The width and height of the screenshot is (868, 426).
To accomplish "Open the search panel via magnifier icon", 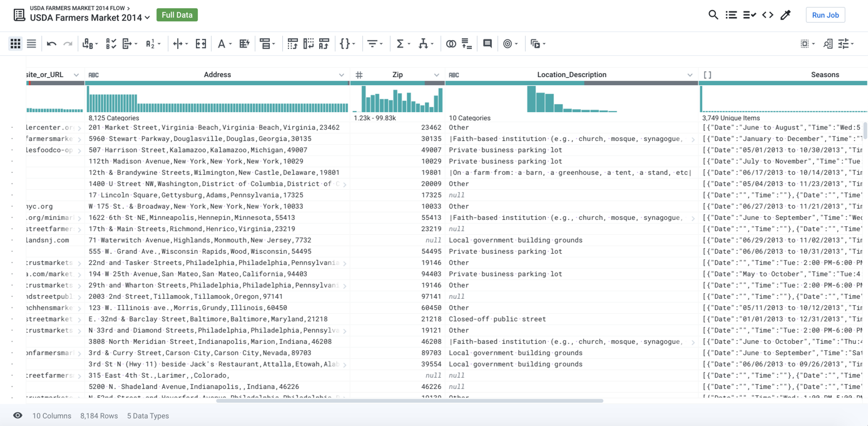I will pyautogui.click(x=713, y=14).
